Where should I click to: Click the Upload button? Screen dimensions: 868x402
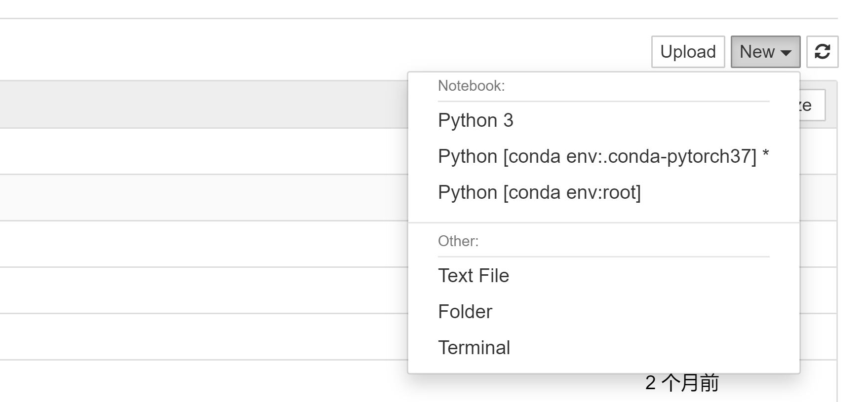point(688,52)
